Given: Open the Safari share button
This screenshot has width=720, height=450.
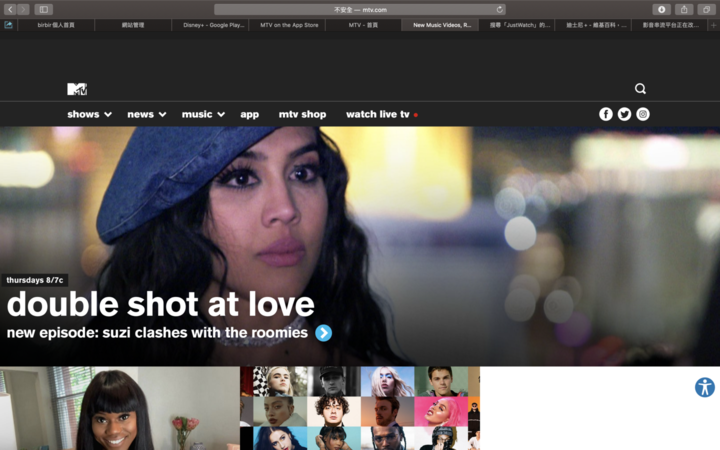Looking at the screenshot, I should pyautogui.click(x=684, y=9).
